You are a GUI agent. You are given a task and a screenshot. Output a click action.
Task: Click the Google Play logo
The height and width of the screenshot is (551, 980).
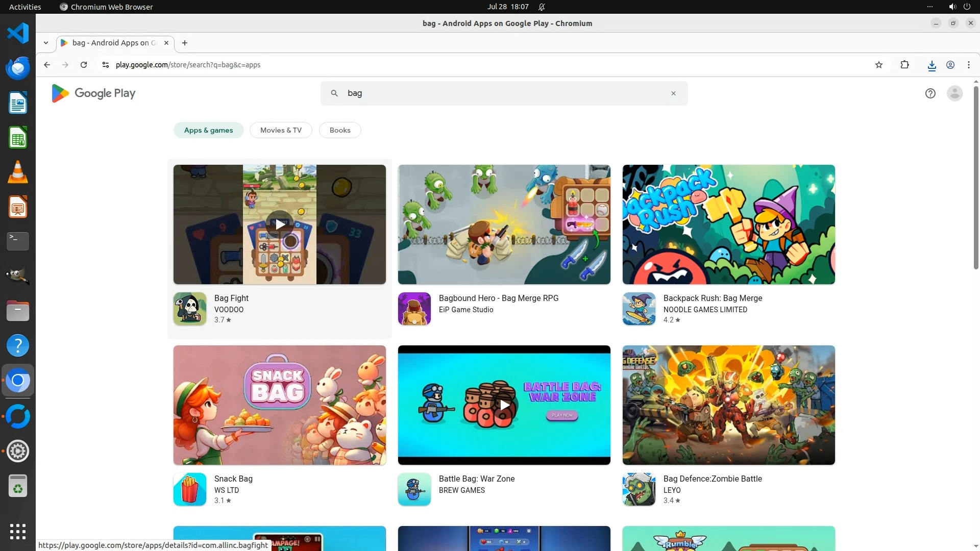[x=93, y=93]
